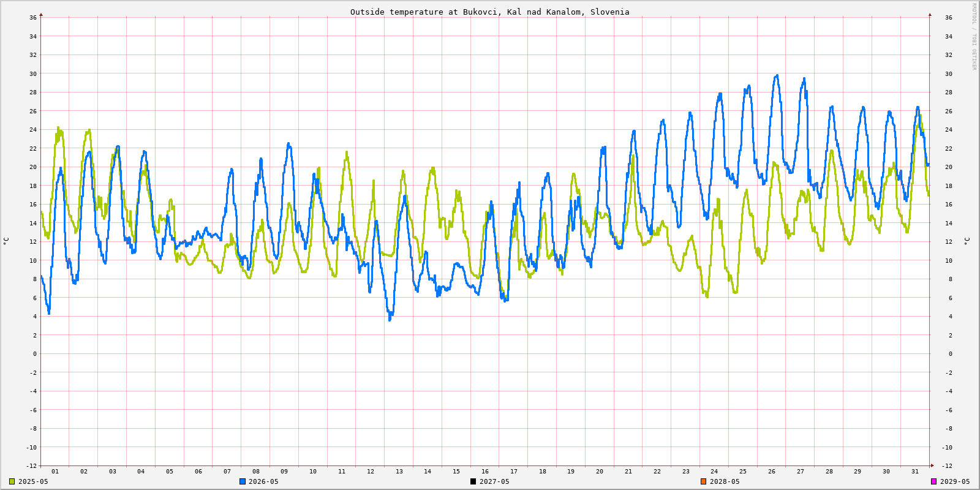Click the right y-axis label -12
Viewport: 980px width, 490px height.
946,466
